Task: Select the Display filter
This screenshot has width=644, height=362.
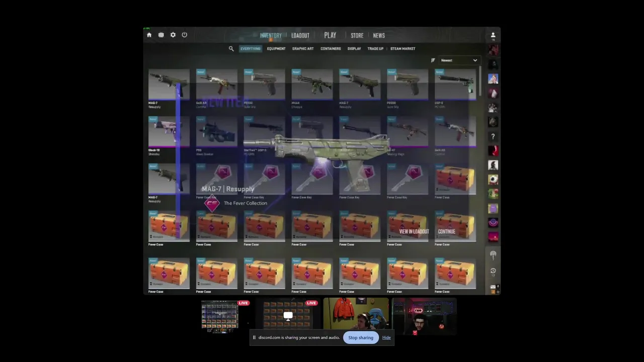Action: [354, 49]
